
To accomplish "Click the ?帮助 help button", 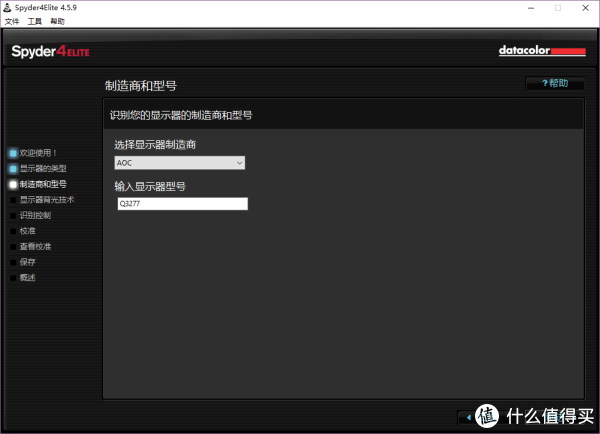I will point(555,83).
